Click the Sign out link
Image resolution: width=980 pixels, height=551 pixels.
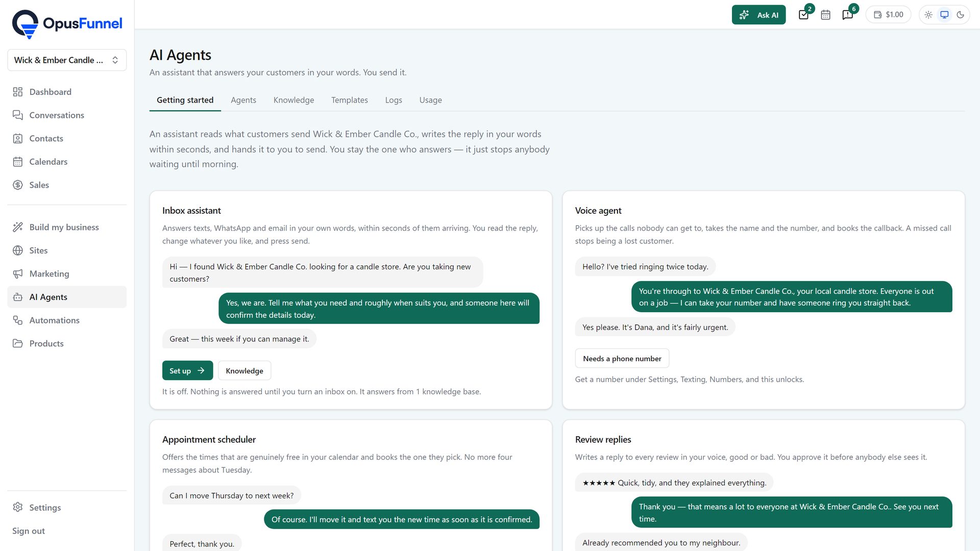[29, 531]
